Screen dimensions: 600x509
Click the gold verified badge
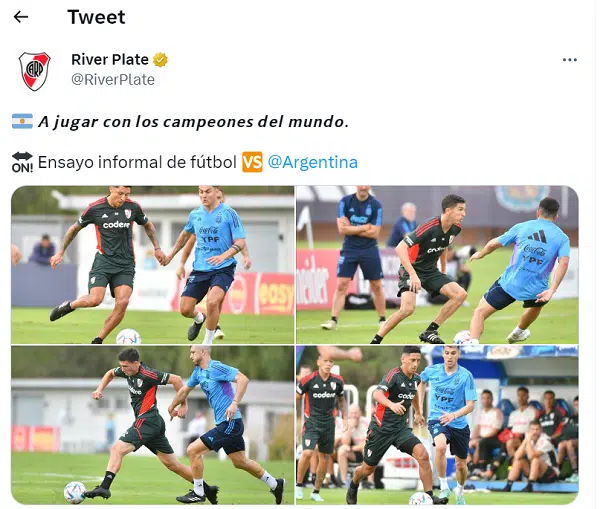[160, 60]
